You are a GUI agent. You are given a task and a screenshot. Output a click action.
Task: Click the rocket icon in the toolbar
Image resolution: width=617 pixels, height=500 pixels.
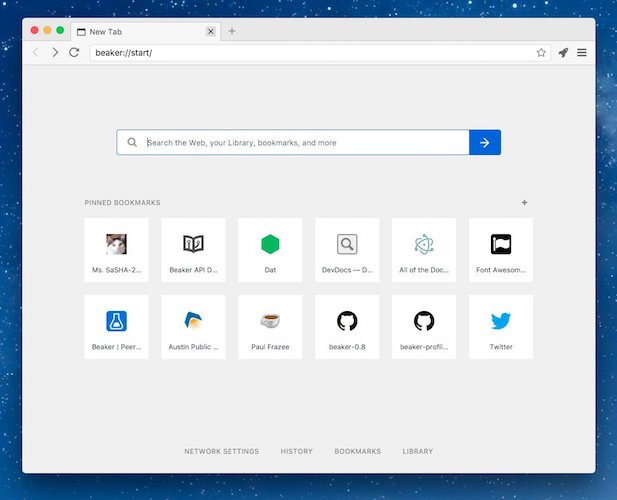[563, 52]
